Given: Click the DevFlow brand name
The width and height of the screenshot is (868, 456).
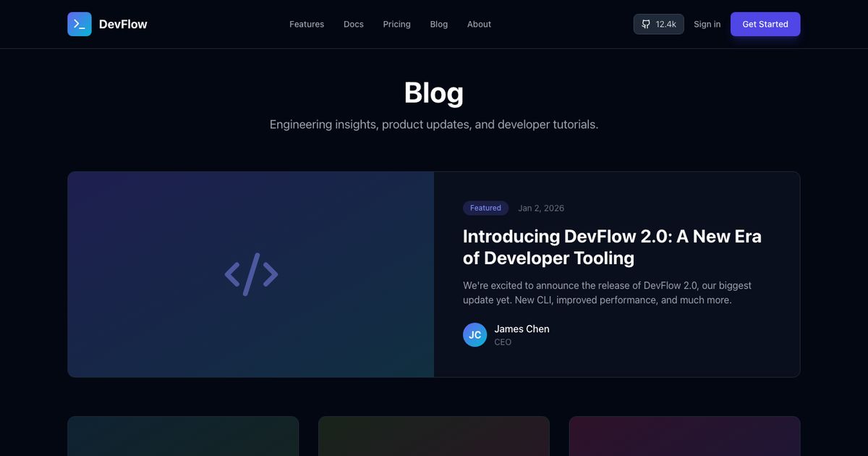Looking at the screenshot, I should pos(123,24).
